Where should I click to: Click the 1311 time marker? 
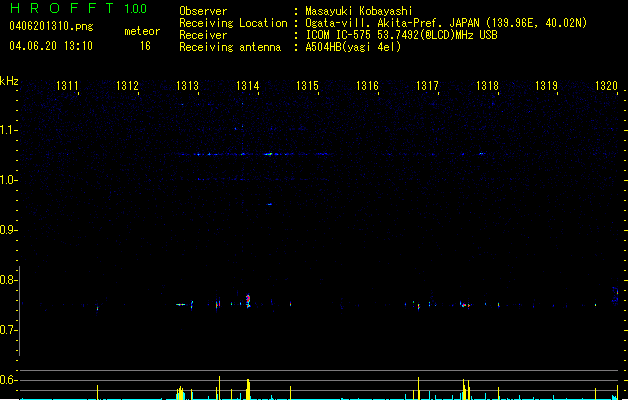click(67, 86)
